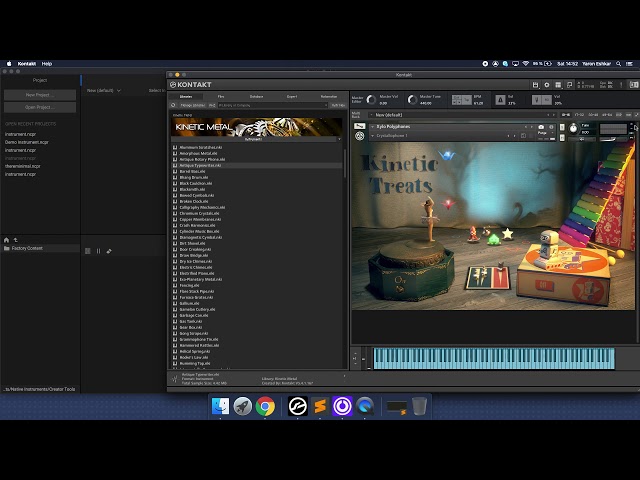Click the stop square icon in Creator Tools
The width and height of the screenshot is (640, 480).
pyautogui.click(x=87, y=251)
